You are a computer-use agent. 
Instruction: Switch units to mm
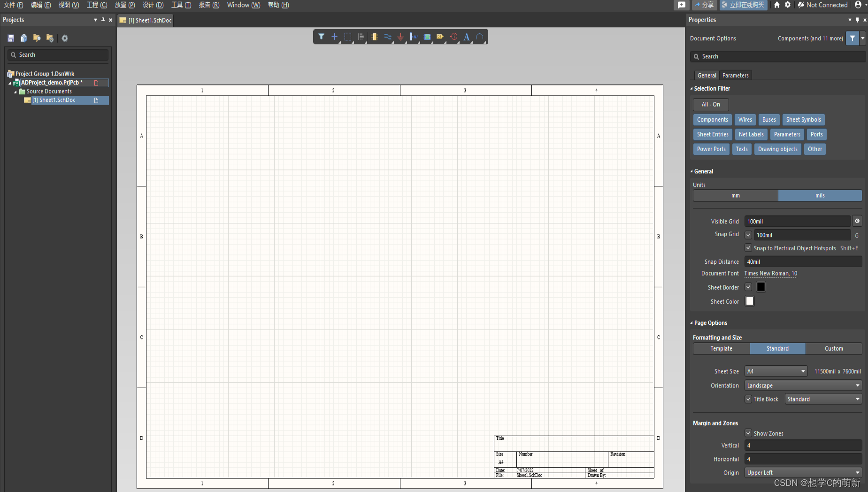pyautogui.click(x=735, y=195)
